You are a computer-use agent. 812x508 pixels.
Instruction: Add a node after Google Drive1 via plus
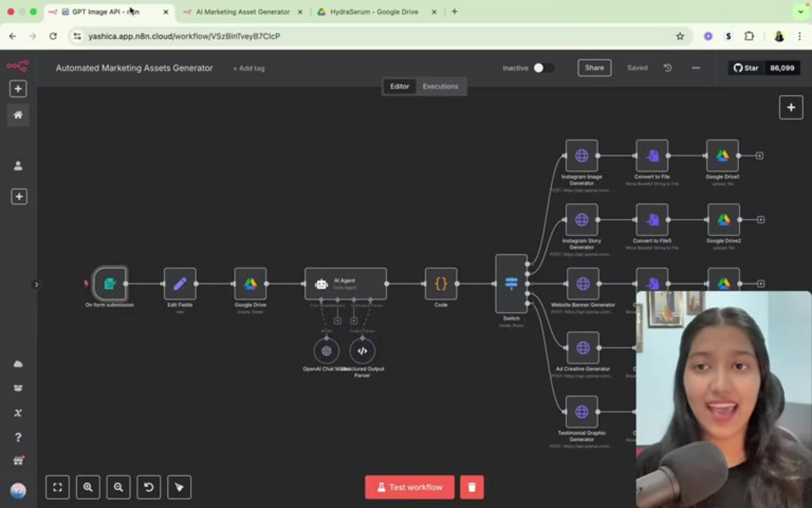760,156
